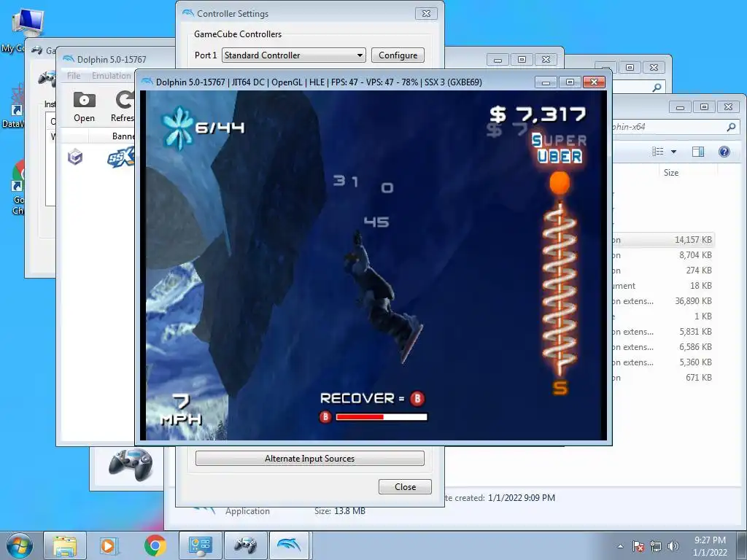
Task: Switch to the Dolphin taskbar icon
Action: point(289,545)
